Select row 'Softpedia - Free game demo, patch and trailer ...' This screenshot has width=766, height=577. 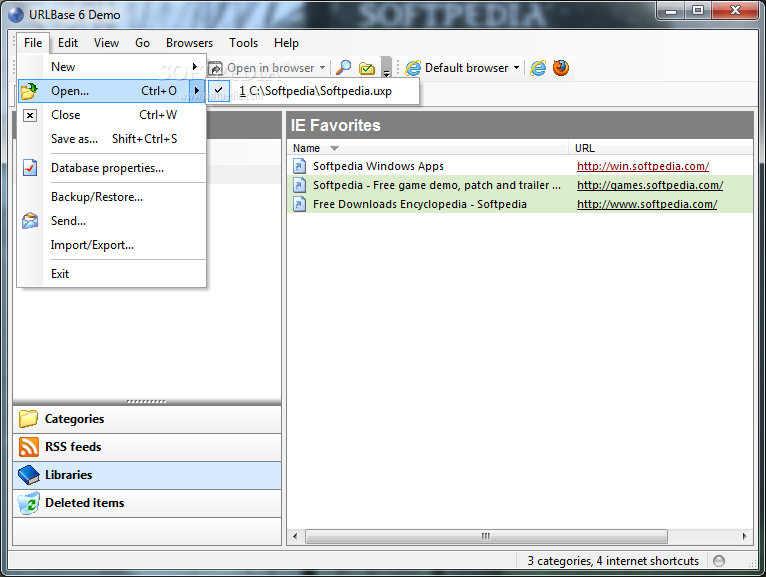(x=520, y=185)
